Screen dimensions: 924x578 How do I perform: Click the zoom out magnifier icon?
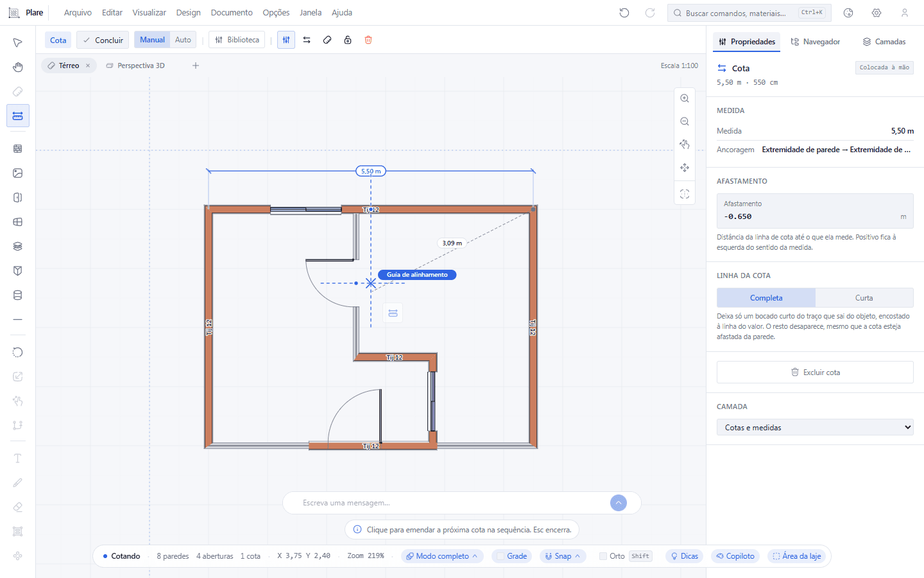click(x=685, y=121)
